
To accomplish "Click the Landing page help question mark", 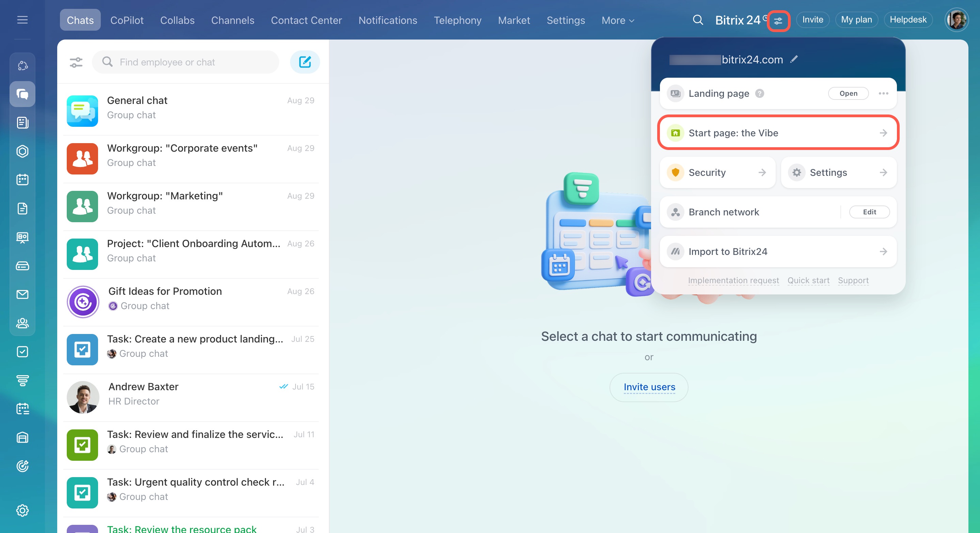I will coord(759,93).
